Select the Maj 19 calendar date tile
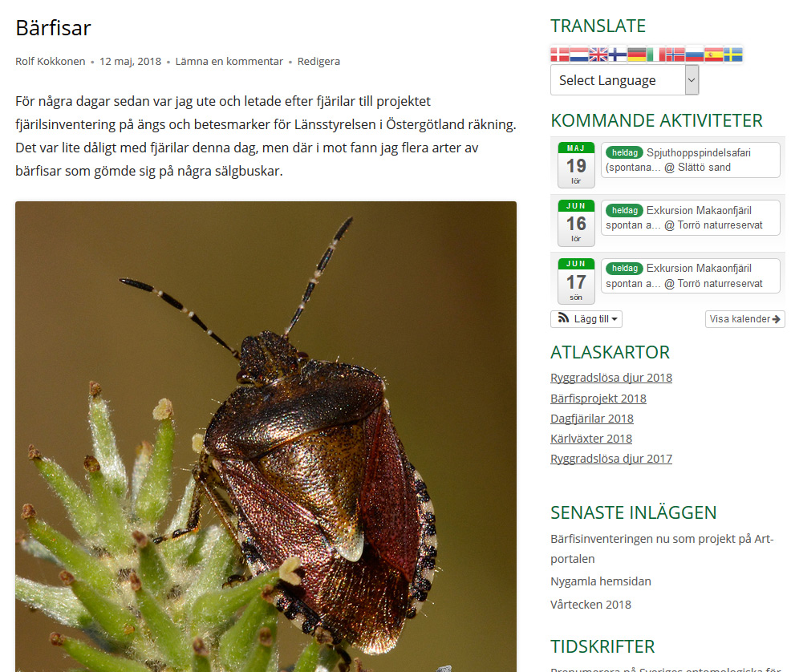Image resolution: width=791 pixels, height=672 pixels. (x=576, y=165)
